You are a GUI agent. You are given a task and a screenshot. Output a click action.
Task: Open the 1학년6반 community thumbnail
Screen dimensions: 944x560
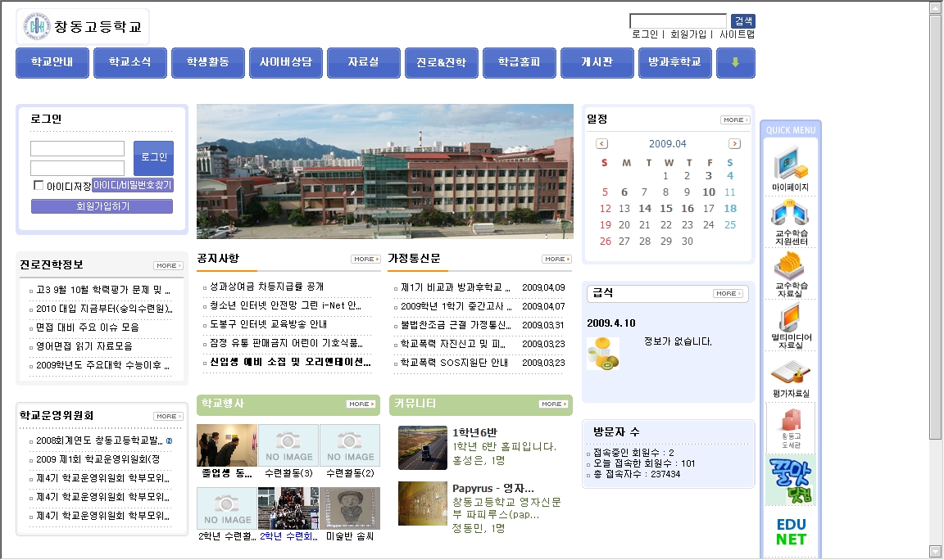pos(422,448)
